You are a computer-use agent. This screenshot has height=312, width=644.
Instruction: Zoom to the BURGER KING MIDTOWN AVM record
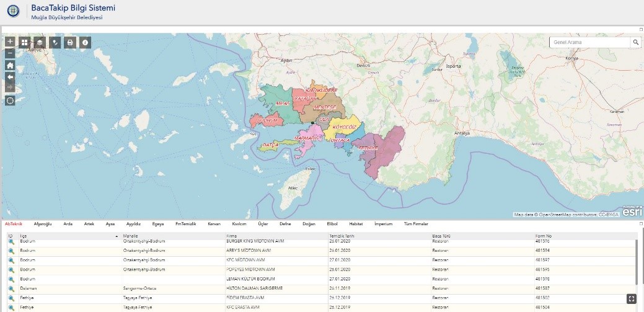click(12, 241)
